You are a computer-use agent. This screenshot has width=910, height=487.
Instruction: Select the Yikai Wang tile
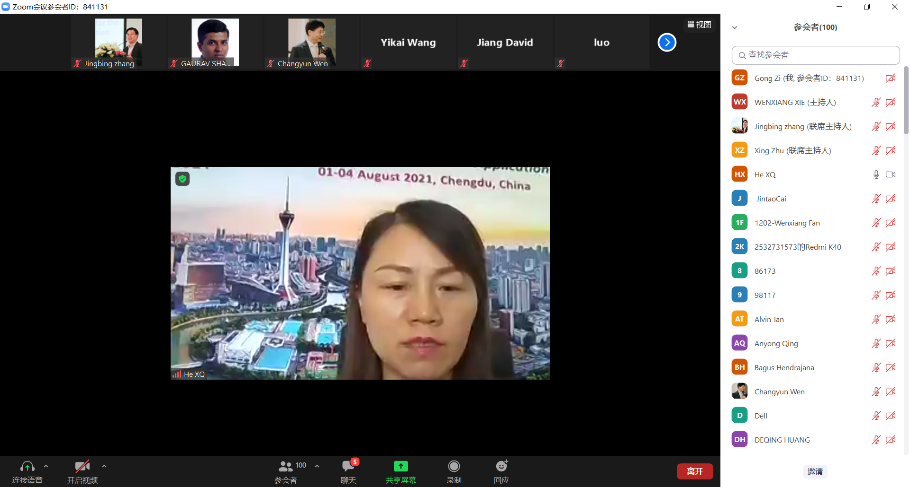[408, 42]
